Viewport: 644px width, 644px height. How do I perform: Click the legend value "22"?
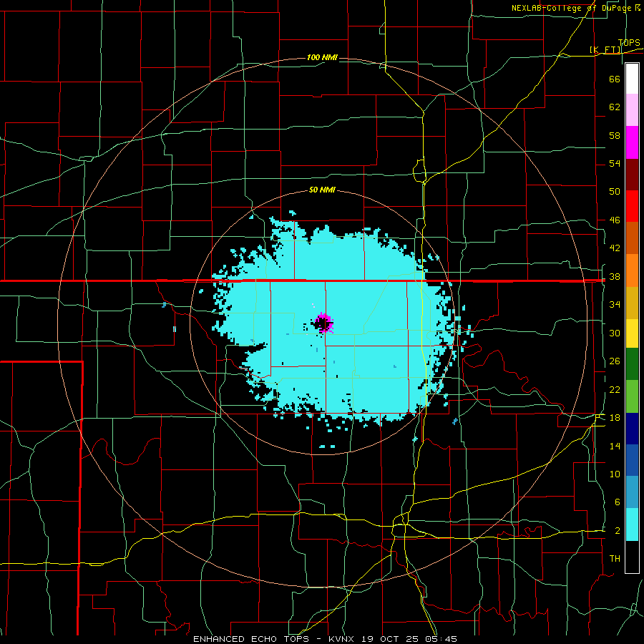tap(615, 390)
